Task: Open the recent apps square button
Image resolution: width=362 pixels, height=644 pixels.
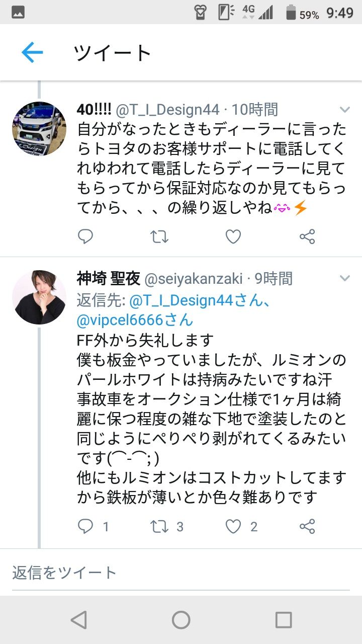Action: pyautogui.click(x=284, y=620)
